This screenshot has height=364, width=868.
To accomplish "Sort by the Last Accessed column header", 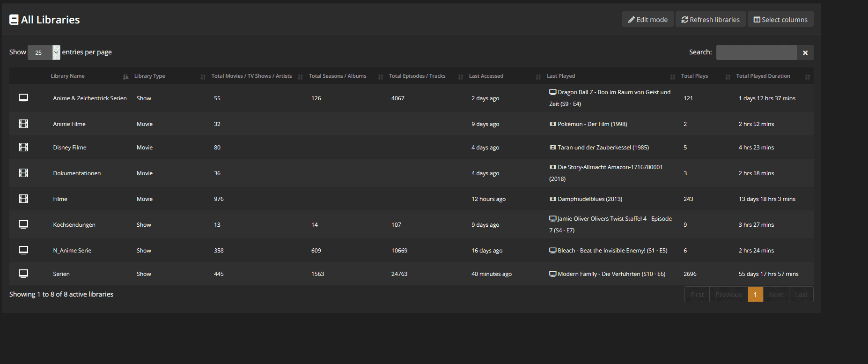I will (486, 76).
